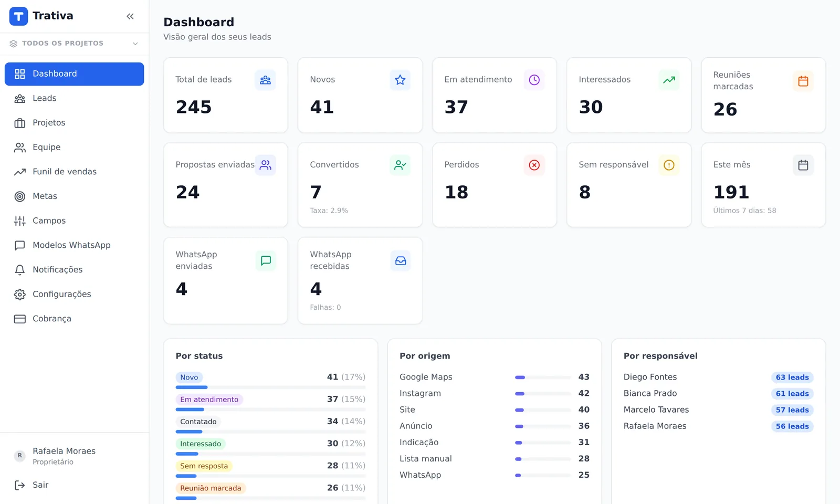Image resolution: width=840 pixels, height=504 pixels.
Task: Click the Taxa: 2.9% text
Action: coord(329,211)
